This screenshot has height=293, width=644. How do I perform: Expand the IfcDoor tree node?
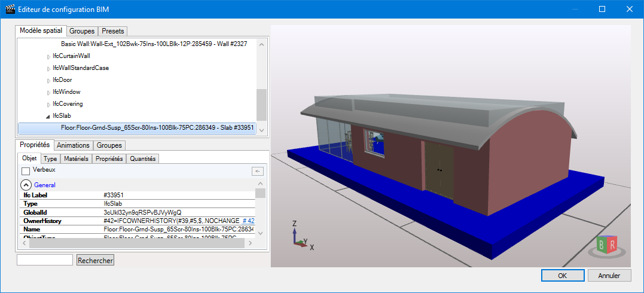coord(48,80)
